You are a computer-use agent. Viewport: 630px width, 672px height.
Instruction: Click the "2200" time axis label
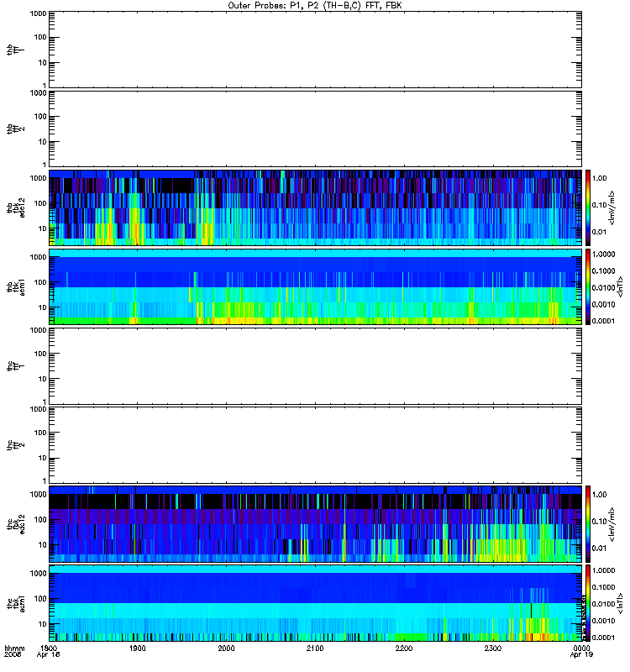click(404, 648)
